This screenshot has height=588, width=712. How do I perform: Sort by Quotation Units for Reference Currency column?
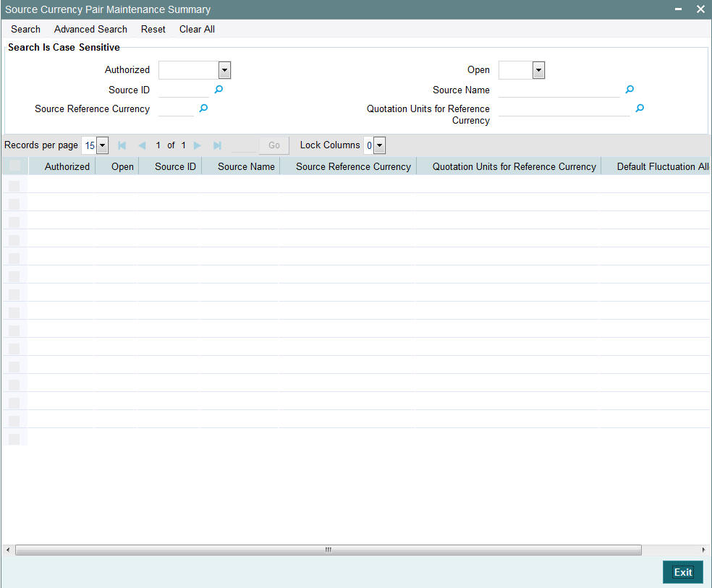tap(514, 166)
